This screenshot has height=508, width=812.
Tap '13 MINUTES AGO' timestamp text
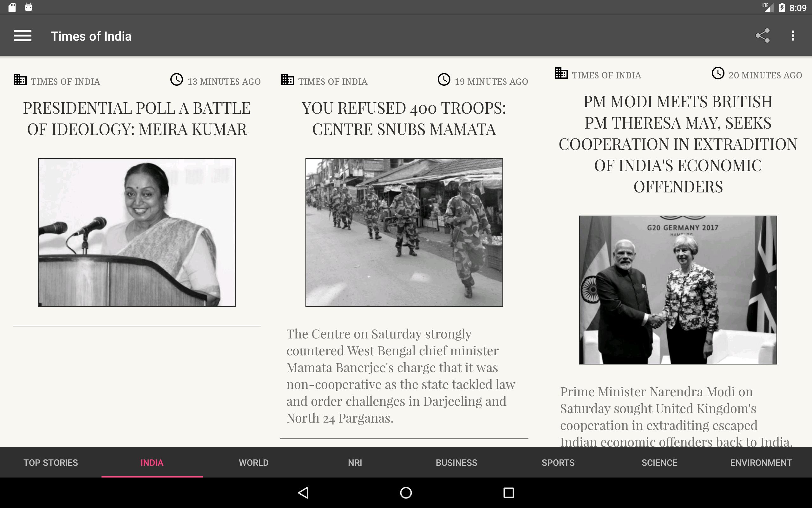tap(224, 81)
